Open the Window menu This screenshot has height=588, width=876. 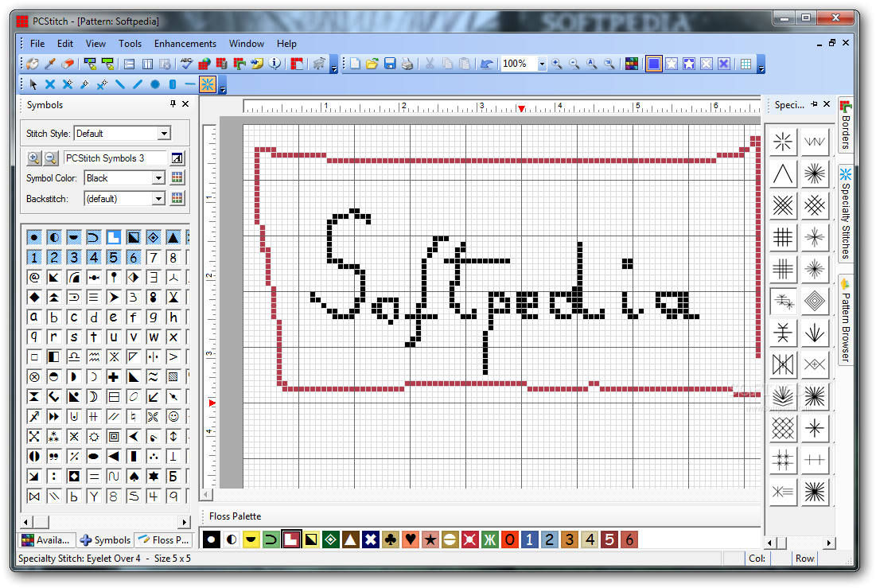pyautogui.click(x=247, y=44)
